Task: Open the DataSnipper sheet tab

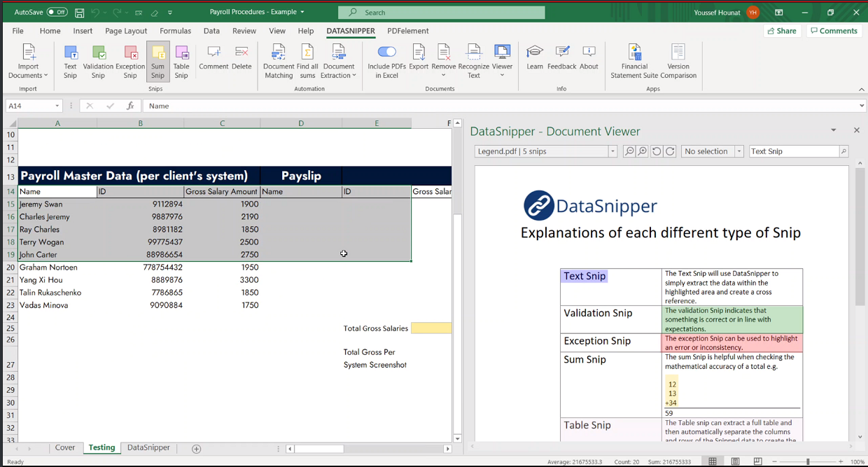Action: point(148,448)
